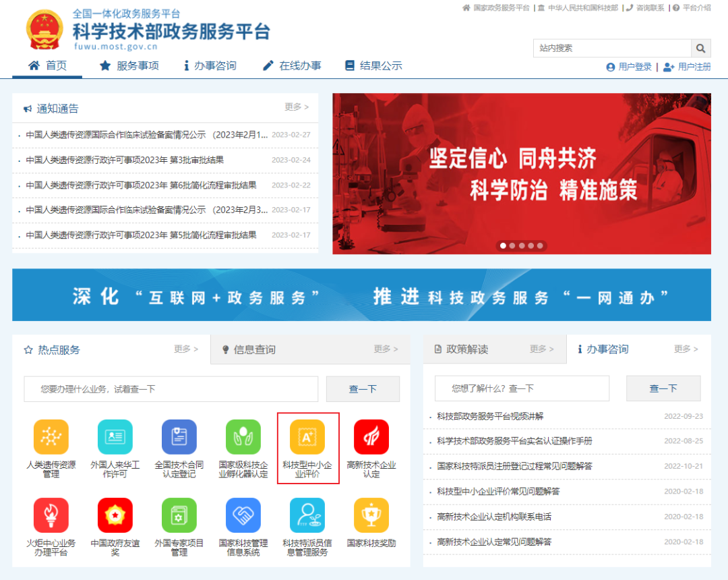728x580 pixels.
Task: Select the 办事咨询 panel tab
Action: tap(603, 349)
